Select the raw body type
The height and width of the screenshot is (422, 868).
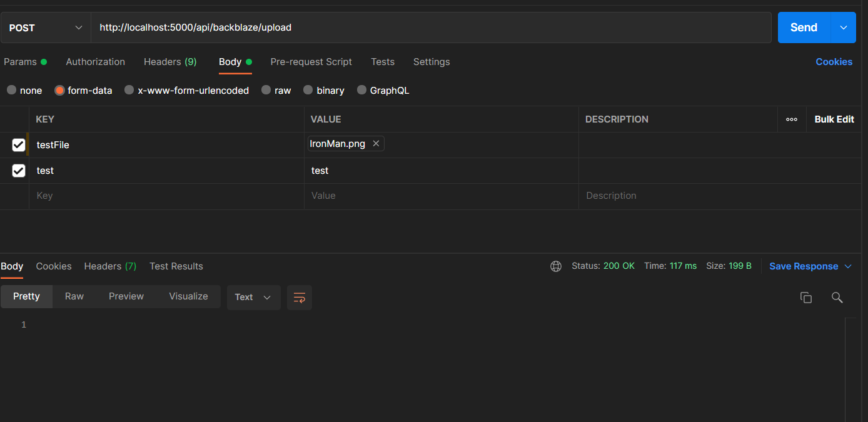276,90
